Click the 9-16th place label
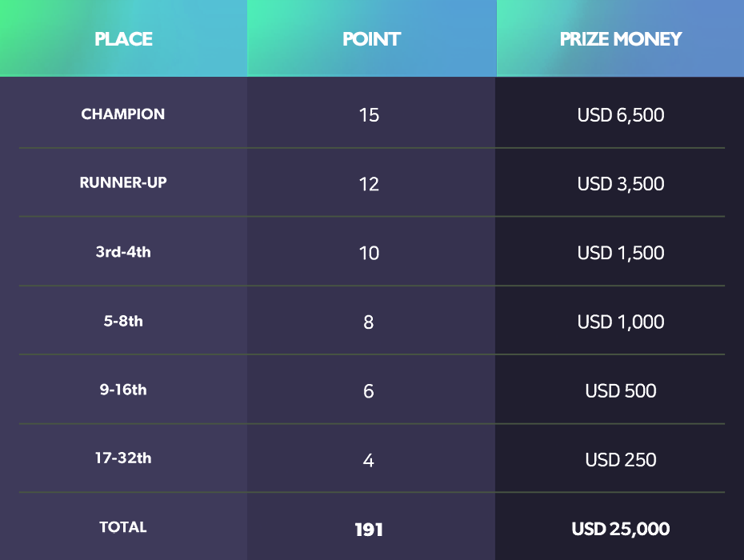This screenshot has height=560, width=744. tap(123, 390)
